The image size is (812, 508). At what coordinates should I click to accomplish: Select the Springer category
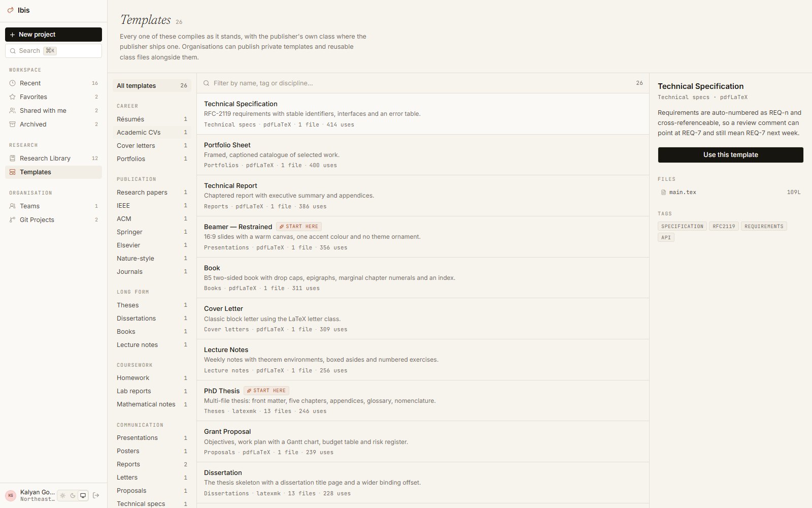152,232
